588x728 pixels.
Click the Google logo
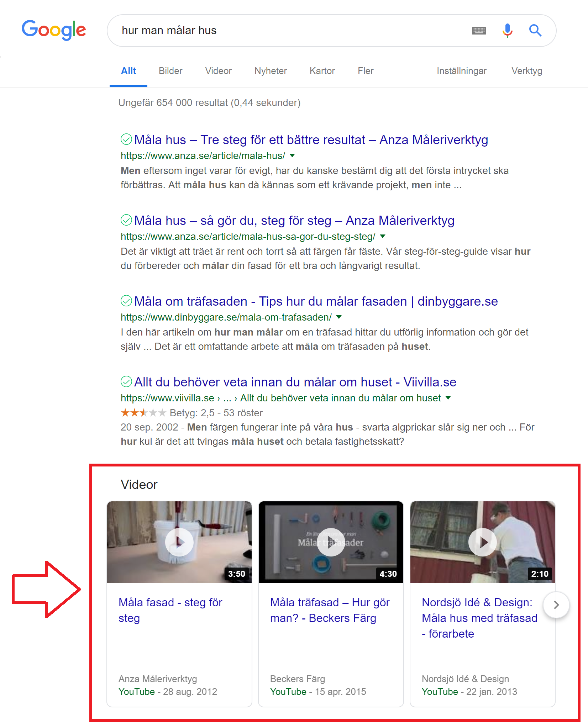click(54, 30)
